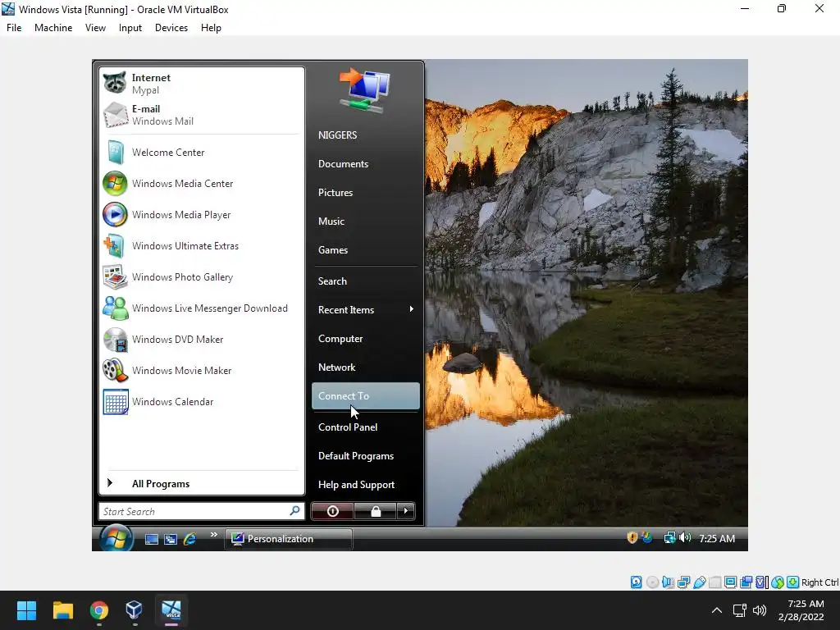The image size is (840, 630).
Task: Open Control Panel
Action: point(365,427)
